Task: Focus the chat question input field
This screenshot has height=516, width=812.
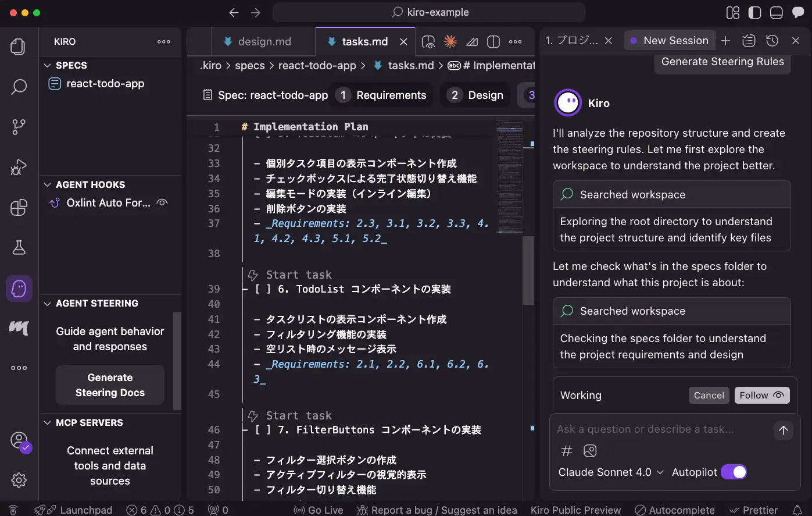Action: [663, 429]
